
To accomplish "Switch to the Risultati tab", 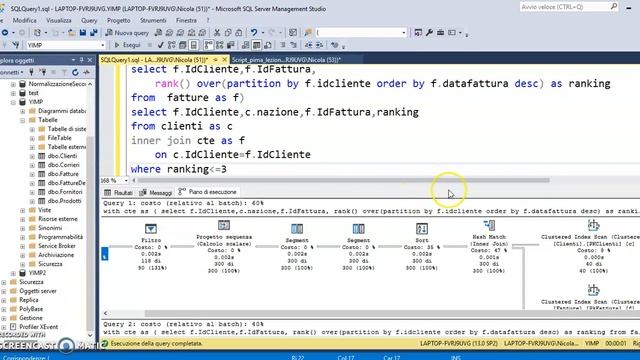I will coord(119,192).
